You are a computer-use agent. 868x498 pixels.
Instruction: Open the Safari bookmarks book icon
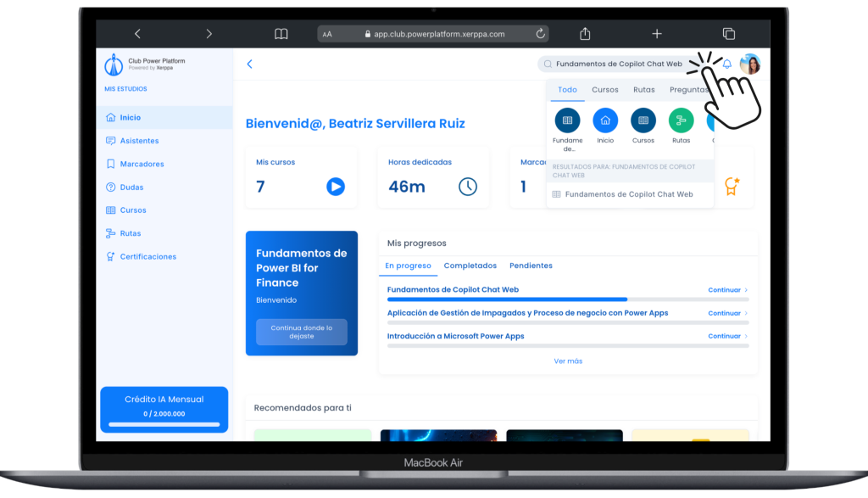281,34
